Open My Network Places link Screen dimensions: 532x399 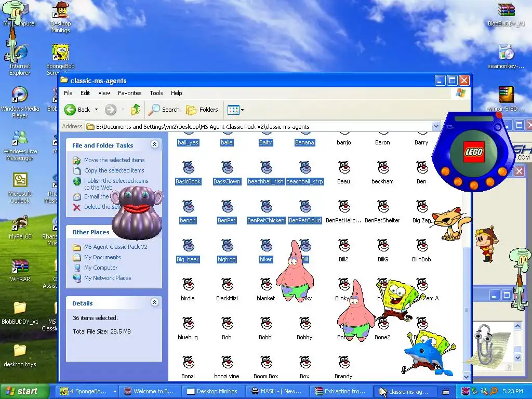(108, 278)
